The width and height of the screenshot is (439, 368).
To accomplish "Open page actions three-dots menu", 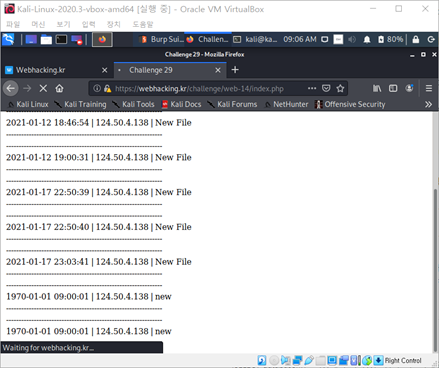I will pyautogui.click(x=312, y=88).
